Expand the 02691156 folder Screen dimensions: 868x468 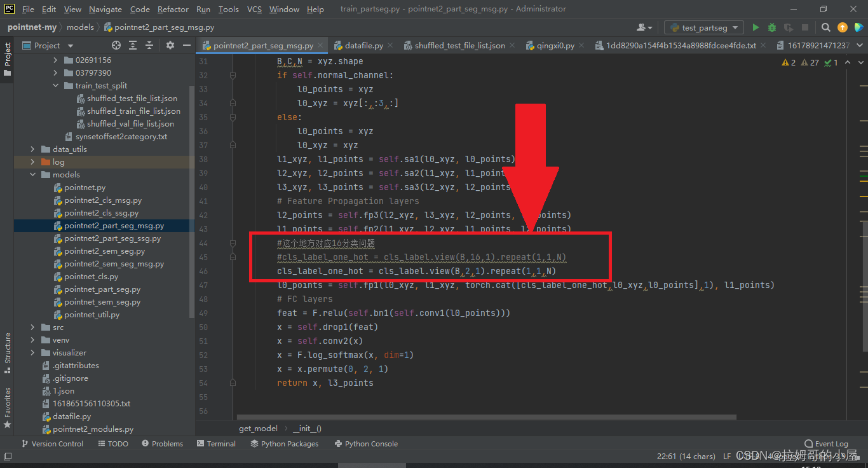click(x=55, y=60)
